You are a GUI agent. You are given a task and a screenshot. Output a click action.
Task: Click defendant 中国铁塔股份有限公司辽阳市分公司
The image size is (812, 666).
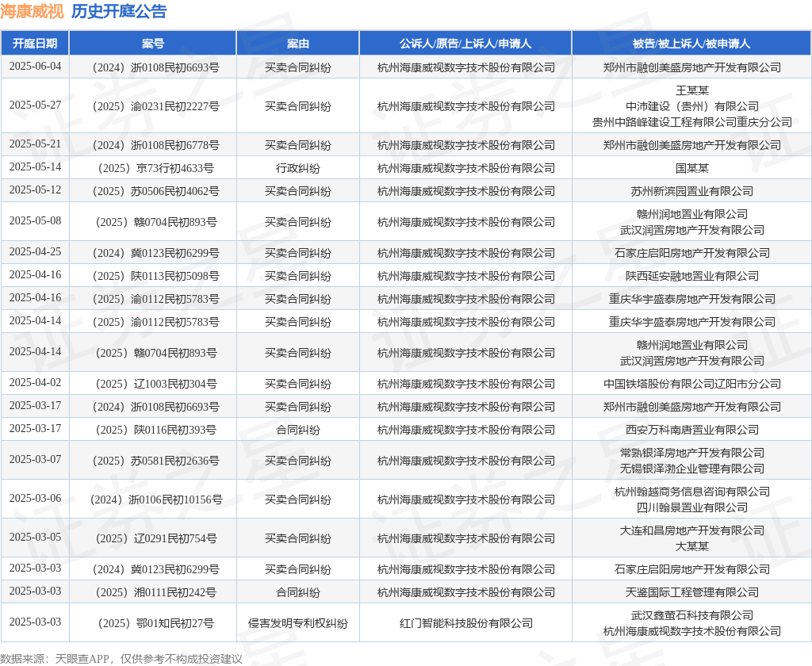coord(691,384)
